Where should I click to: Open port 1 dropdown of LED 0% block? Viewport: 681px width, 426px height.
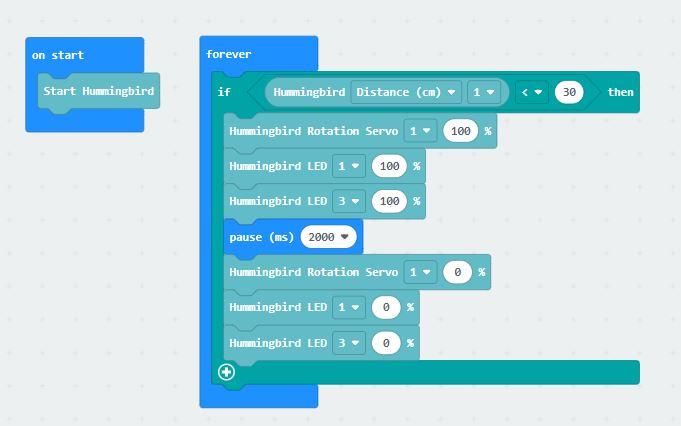click(x=349, y=307)
